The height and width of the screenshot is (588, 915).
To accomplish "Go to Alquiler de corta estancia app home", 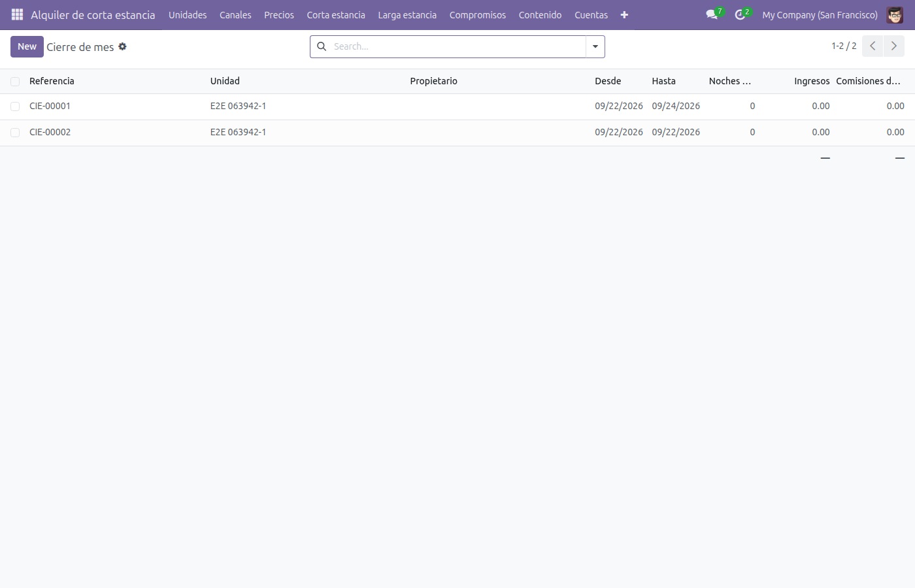I will pyautogui.click(x=93, y=15).
